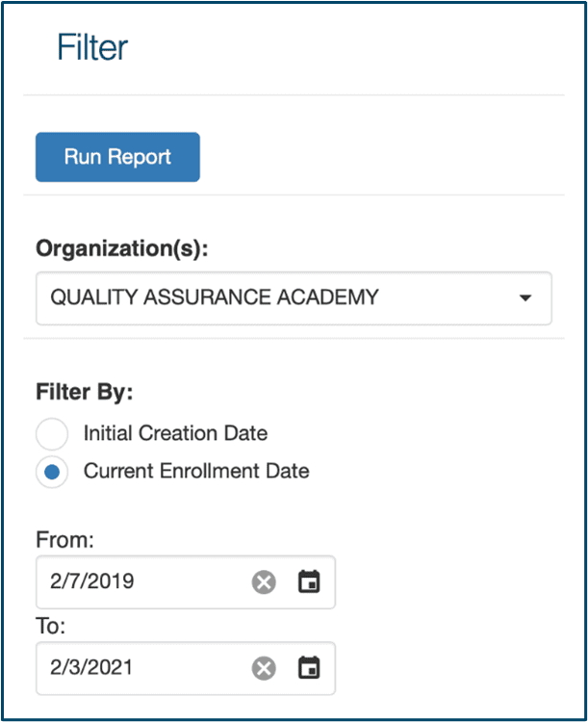Click the Filter By: section label
This screenshot has width=588, height=722.
[x=85, y=393]
